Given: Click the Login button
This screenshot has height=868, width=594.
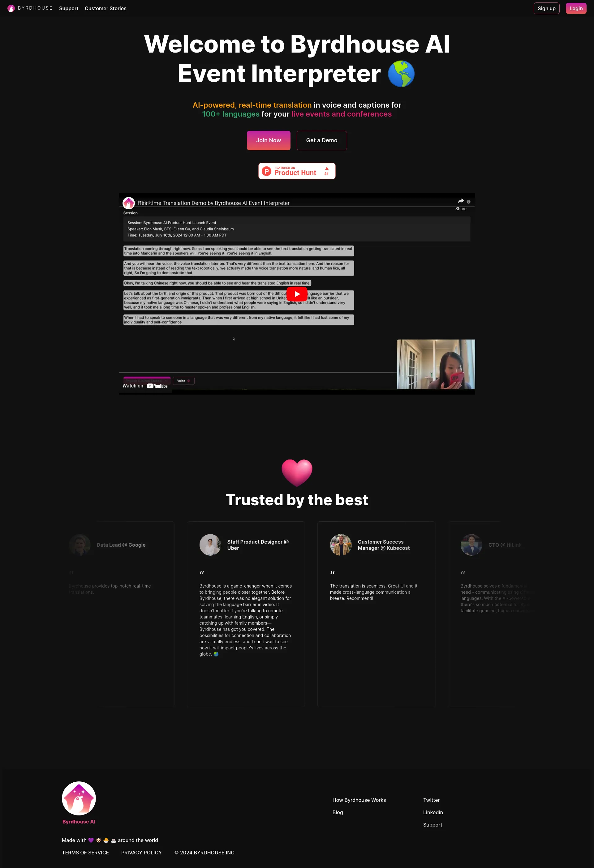Looking at the screenshot, I should pyautogui.click(x=575, y=8).
